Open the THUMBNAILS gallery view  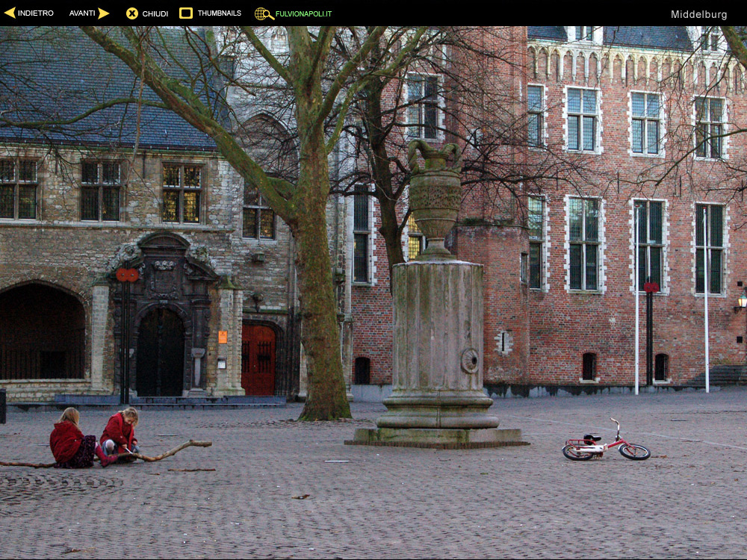coord(219,13)
